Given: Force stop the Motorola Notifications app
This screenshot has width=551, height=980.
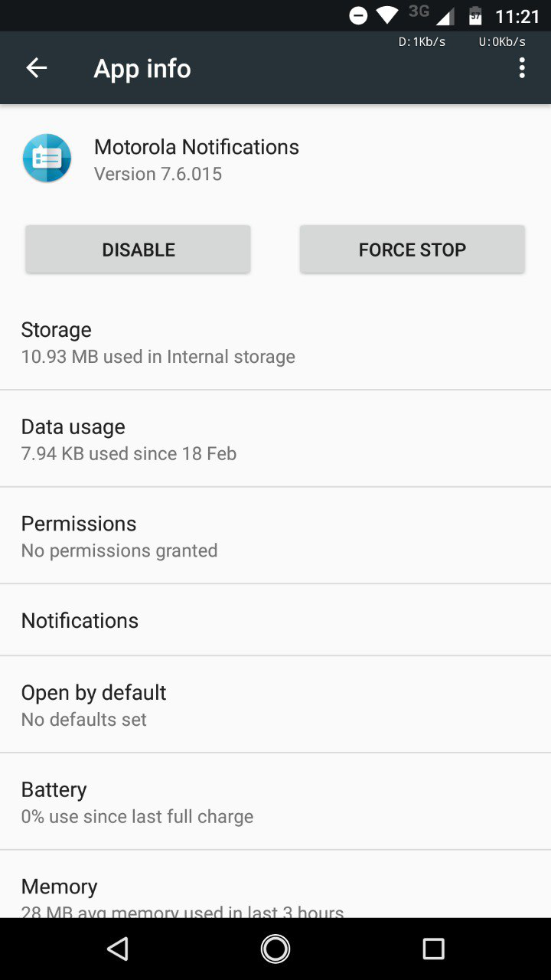Looking at the screenshot, I should tap(412, 250).
